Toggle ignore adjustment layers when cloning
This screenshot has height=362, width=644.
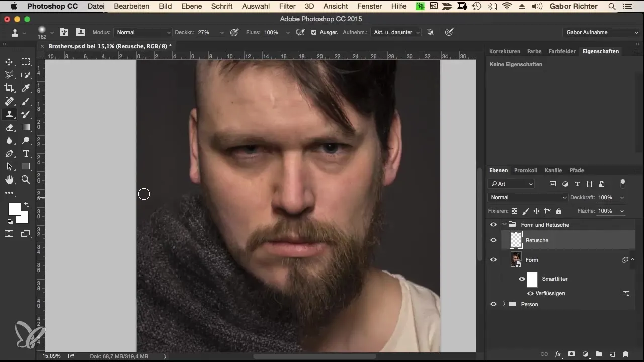pyautogui.click(x=430, y=32)
